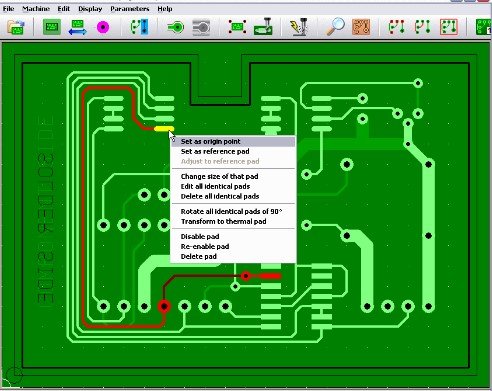Screen dimensions: 492x391
Task: Choose Disable pad in context menu
Action: tap(233, 236)
